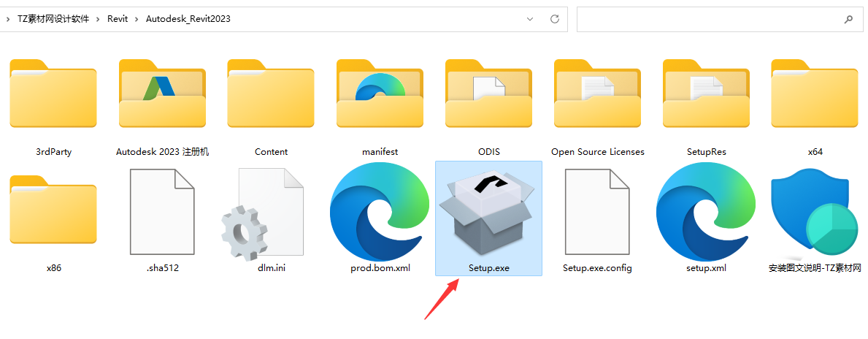Select the prod.bom.xml Edge icon
This screenshot has height=339, width=868.
click(x=380, y=212)
